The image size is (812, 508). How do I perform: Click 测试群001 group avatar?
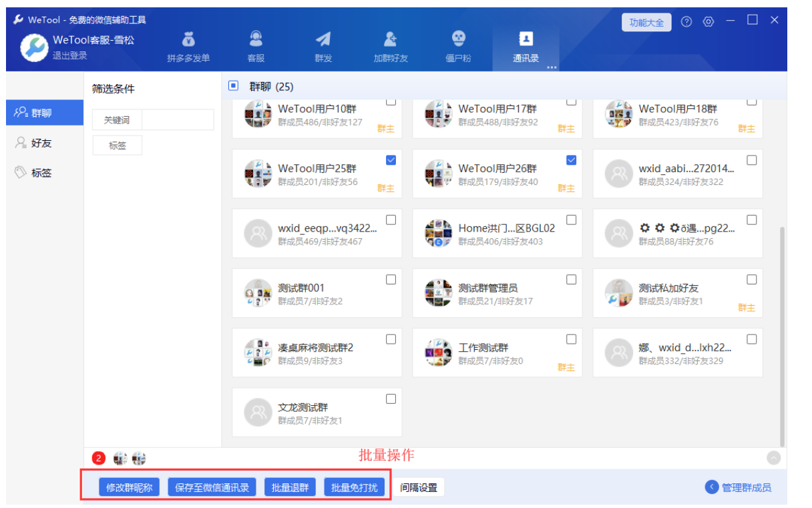coord(258,293)
